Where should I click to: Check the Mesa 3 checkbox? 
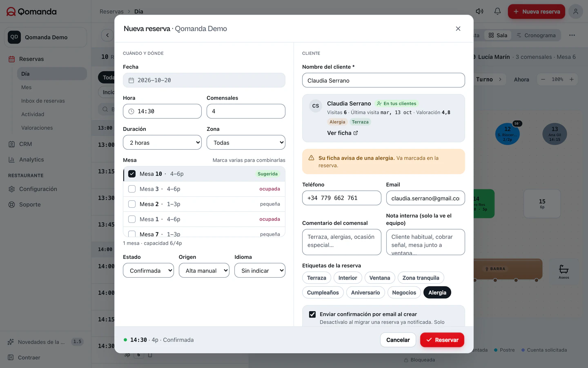(132, 189)
